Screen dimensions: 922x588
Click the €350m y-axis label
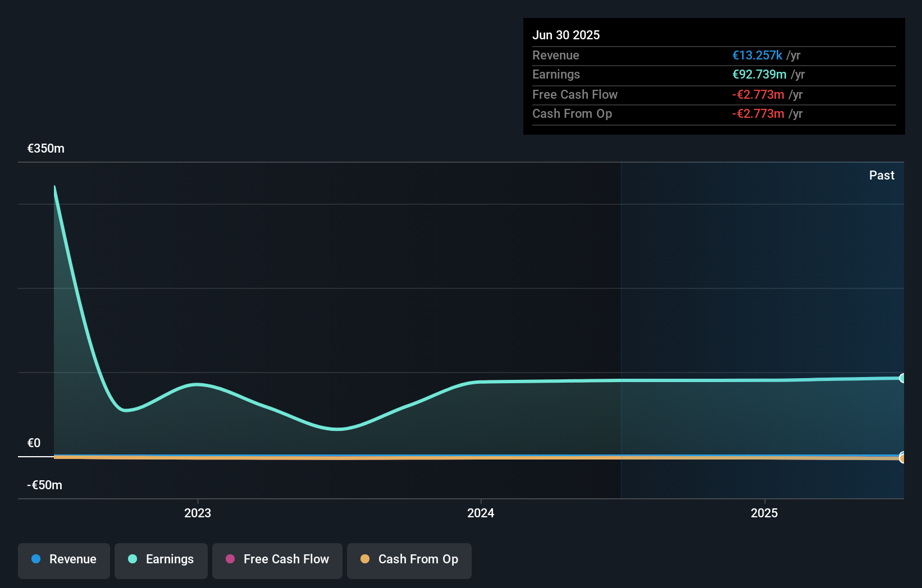click(x=46, y=149)
